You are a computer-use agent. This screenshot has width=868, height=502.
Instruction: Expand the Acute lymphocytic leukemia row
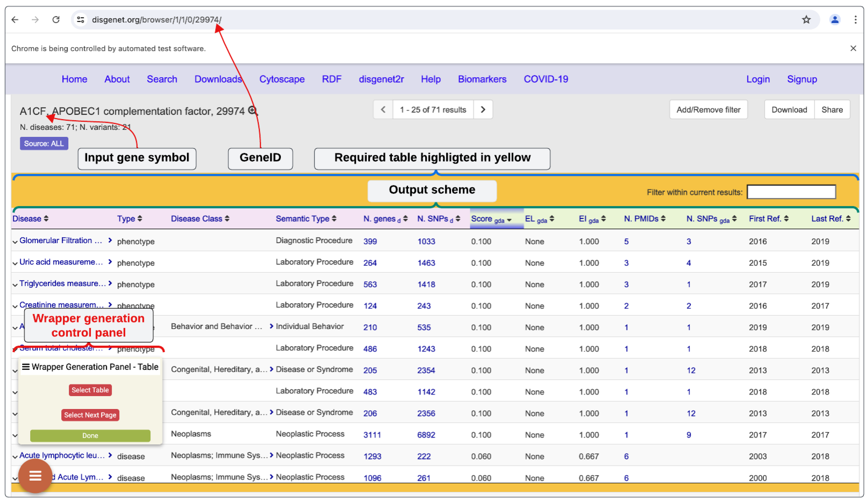(15, 457)
